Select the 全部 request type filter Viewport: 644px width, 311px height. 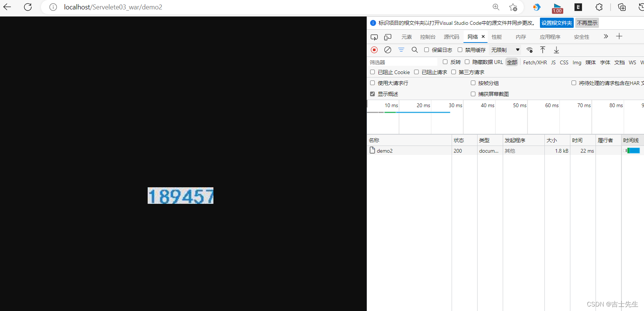[512, 62]
